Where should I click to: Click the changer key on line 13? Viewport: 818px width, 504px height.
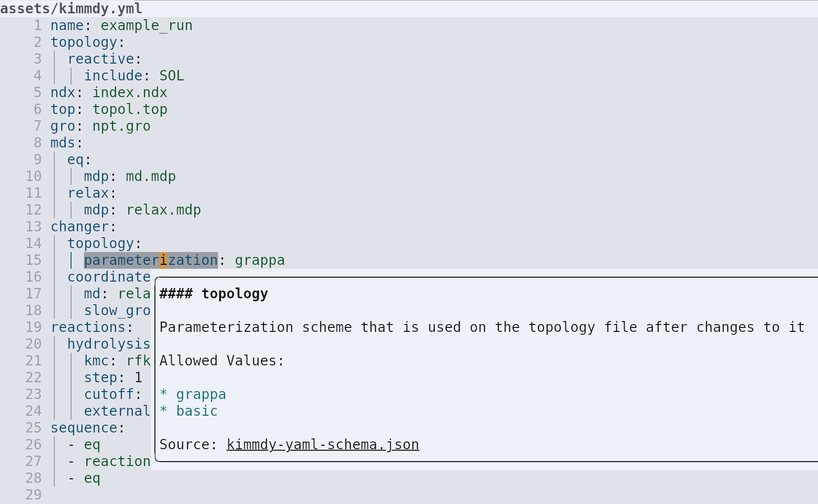[x=79, y=226]
